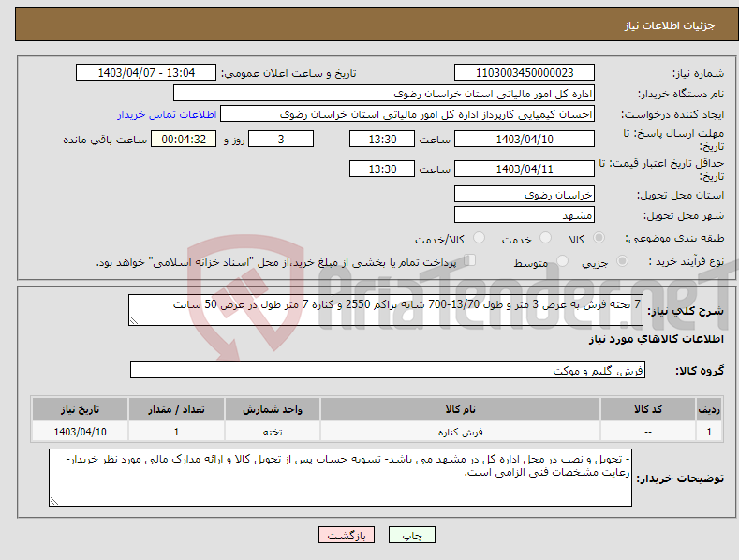Screen dimensions: 739x560
Task: Click the شماره نیاز label
Action: coord(698,74)
